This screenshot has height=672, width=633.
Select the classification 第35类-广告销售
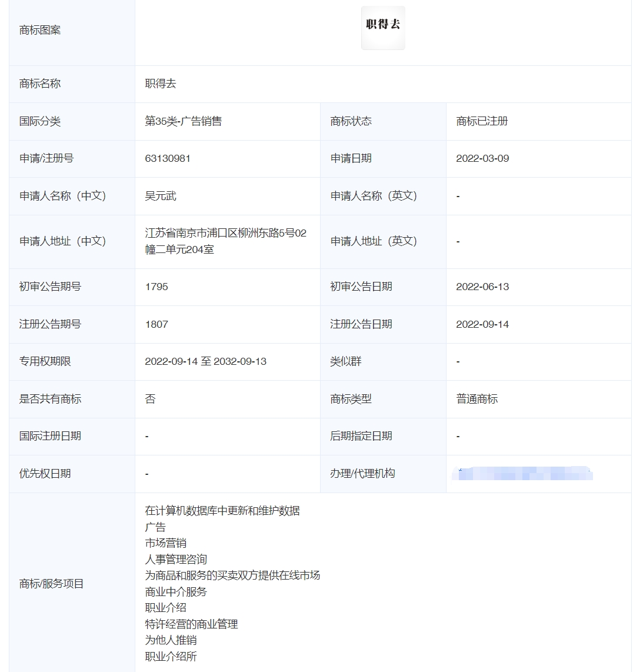[182, 121]
